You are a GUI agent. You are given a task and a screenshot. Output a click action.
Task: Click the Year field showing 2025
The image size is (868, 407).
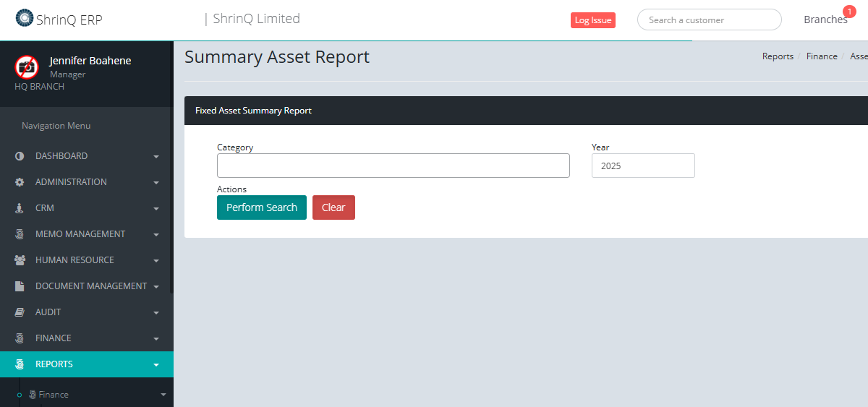642,166
